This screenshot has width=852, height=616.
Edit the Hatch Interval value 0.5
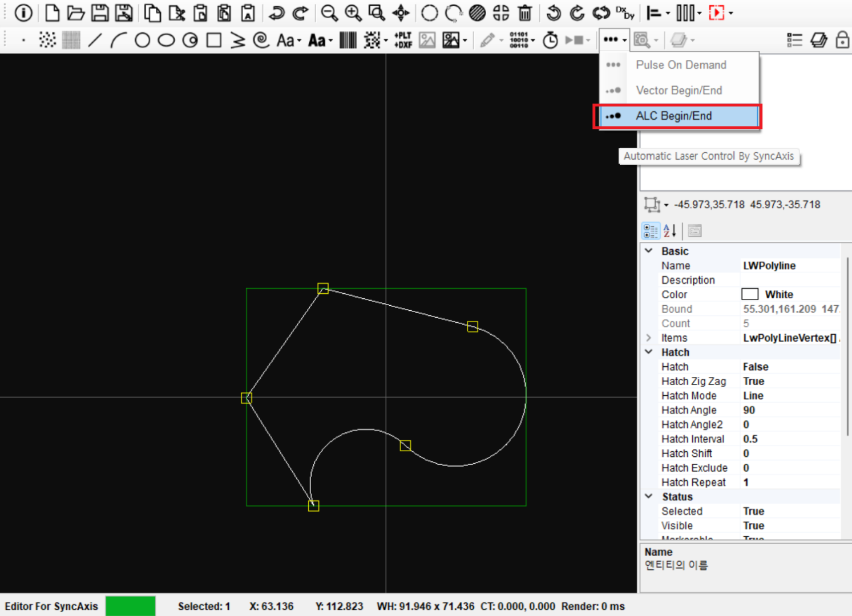790,439
